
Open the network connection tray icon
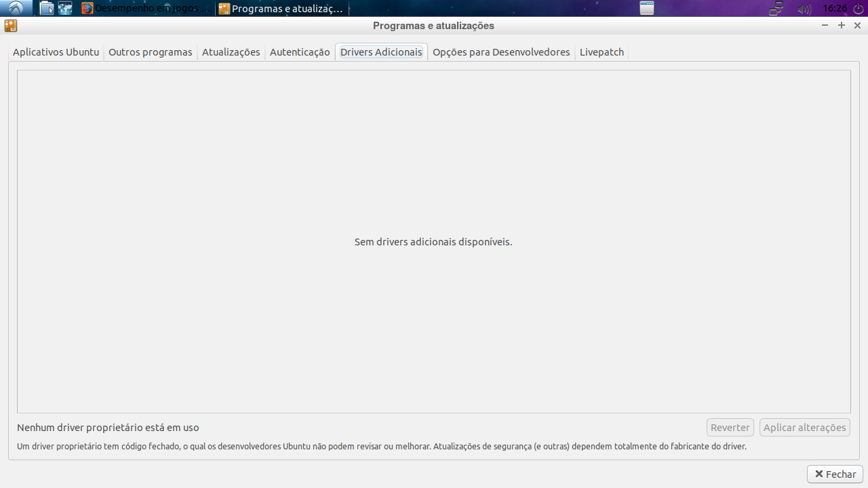(776, 9)
